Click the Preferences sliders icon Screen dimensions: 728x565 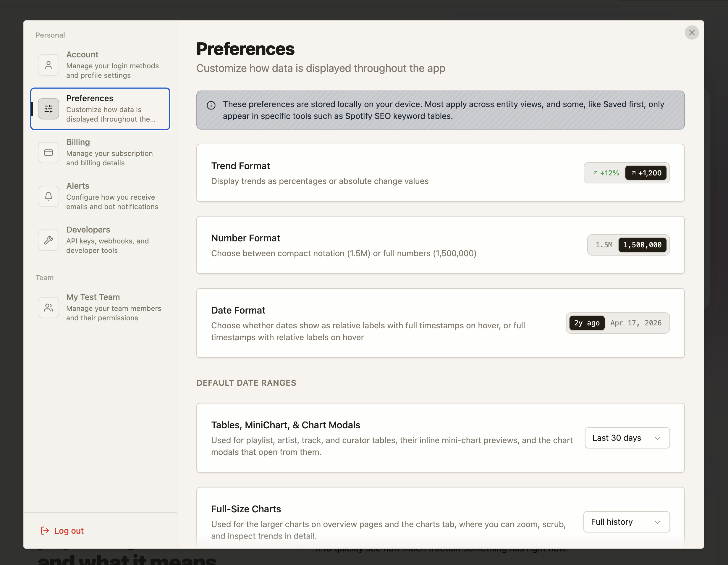pos(48,109)
